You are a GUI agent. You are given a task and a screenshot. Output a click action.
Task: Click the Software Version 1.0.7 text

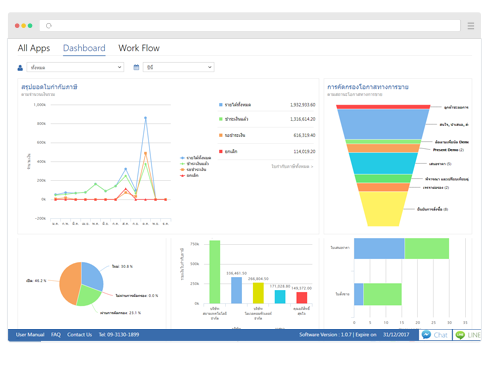tap(326, 335)
